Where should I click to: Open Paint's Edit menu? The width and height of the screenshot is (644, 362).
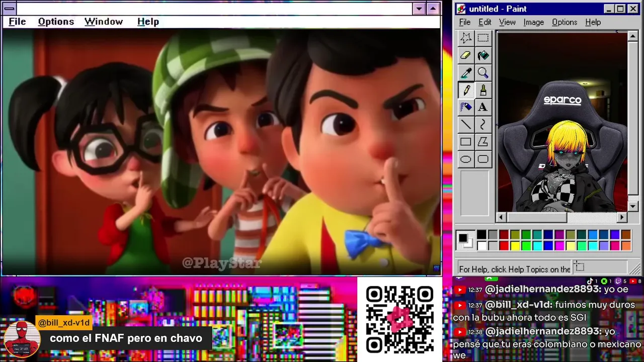pos(485,22)
